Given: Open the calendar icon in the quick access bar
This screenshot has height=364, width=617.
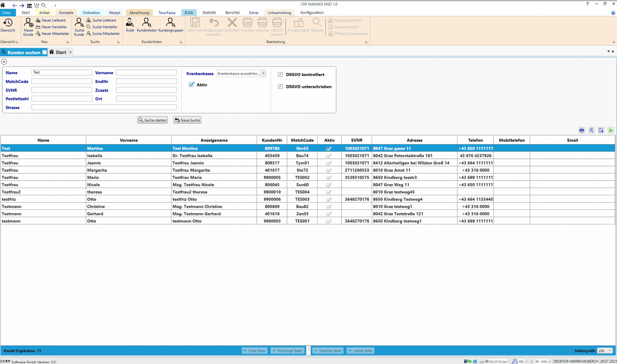Looking at the screenshot, I should pyautogui.click(x=29, y=5).
